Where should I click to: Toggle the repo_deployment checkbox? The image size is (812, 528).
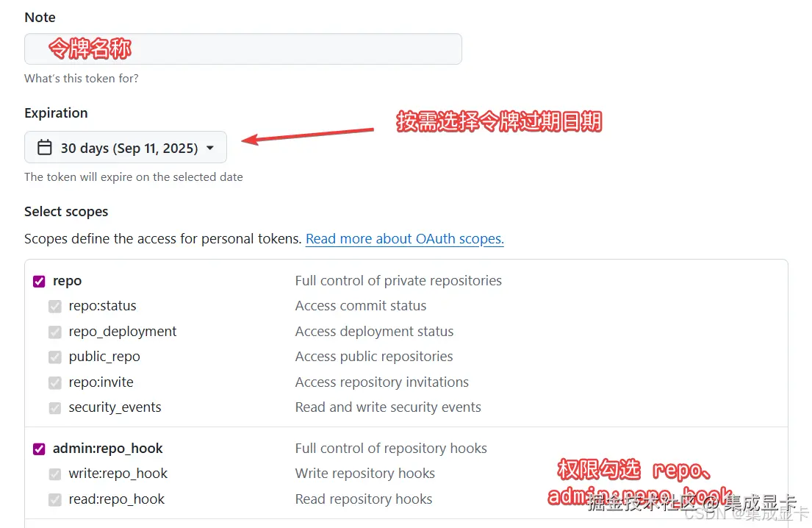[x=55, y=332]
